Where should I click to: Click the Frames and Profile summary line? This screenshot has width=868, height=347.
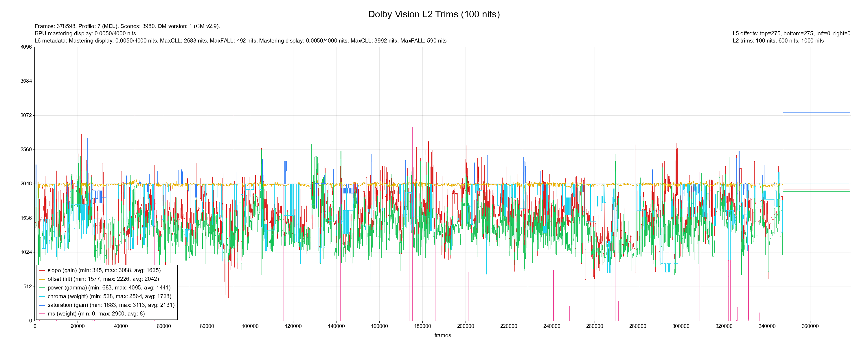pyautogui.click(x=127, y=26)
